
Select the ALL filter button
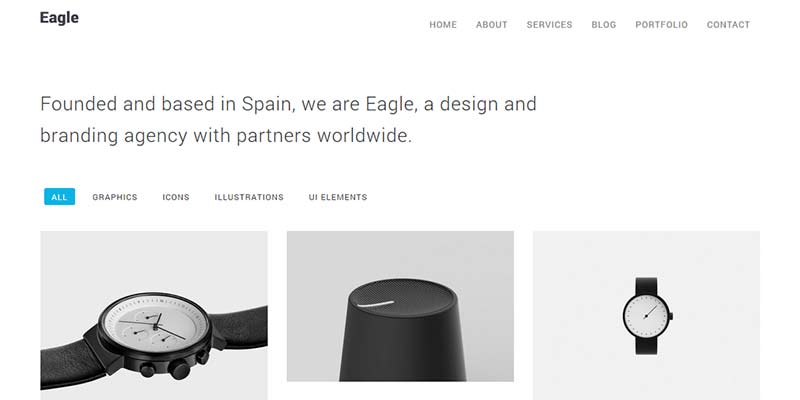pyautogui.click(x=59, y=196)
